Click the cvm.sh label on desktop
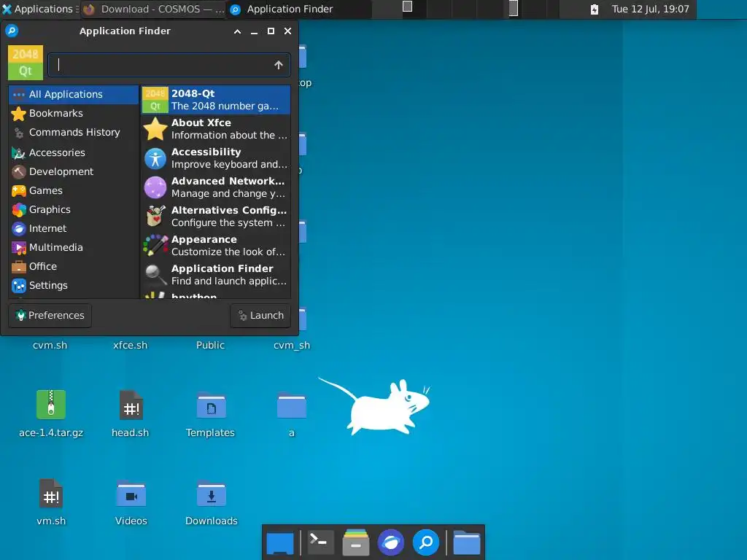Screen dimensions: 747x560 (x=50, y=345)
